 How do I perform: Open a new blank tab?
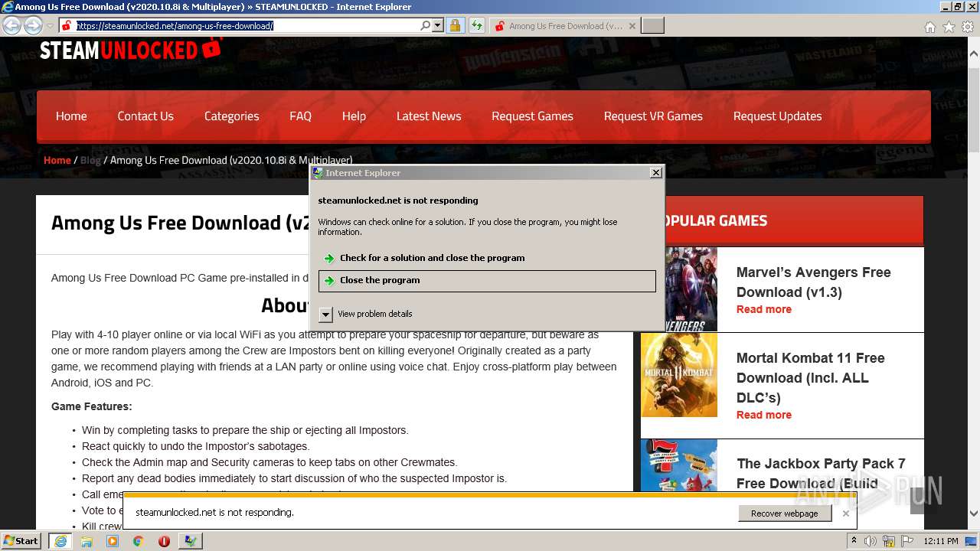click(x=652, y=26)
